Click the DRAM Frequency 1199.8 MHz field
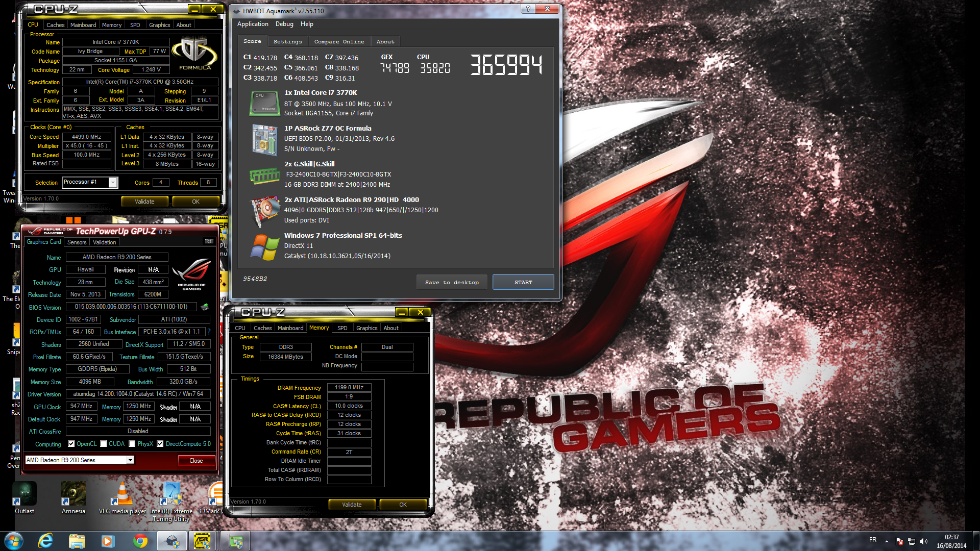Screen dimensions: 980x551 (x=349, y=387)
